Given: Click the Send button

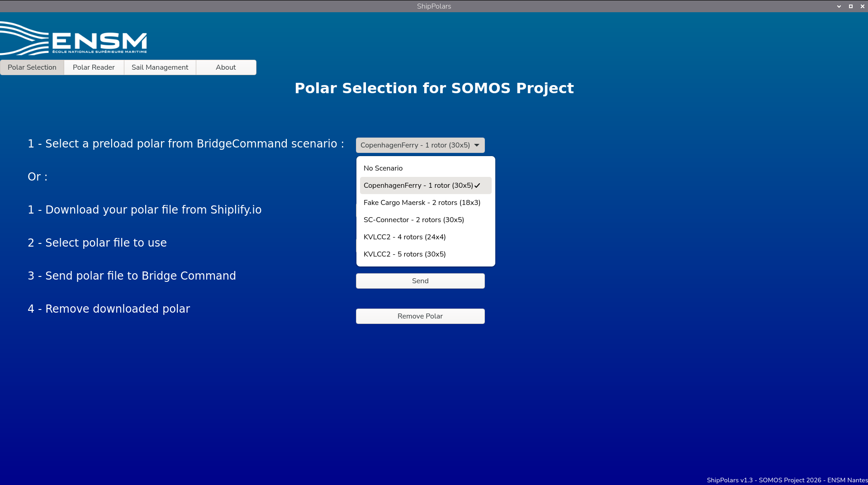Looking at the screenshot, I should pyautogui.click(x=420, y=281).
